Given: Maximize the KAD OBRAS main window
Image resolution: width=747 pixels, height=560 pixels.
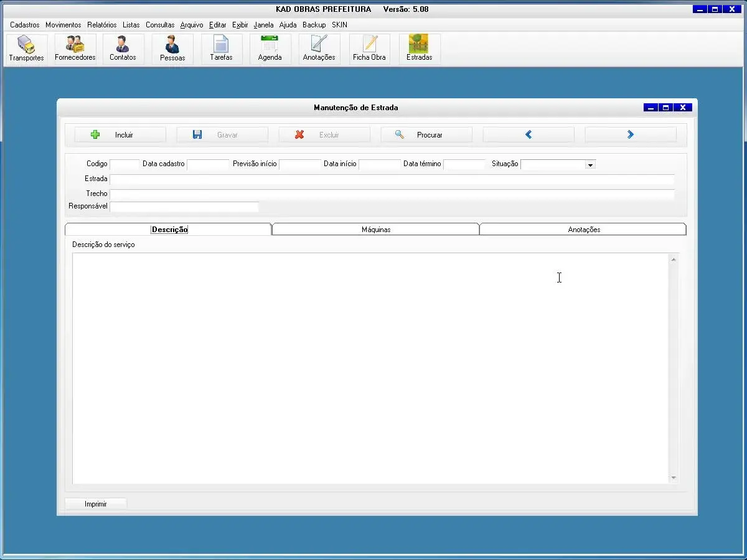Looking at the screenshot, I should (715, 9).
